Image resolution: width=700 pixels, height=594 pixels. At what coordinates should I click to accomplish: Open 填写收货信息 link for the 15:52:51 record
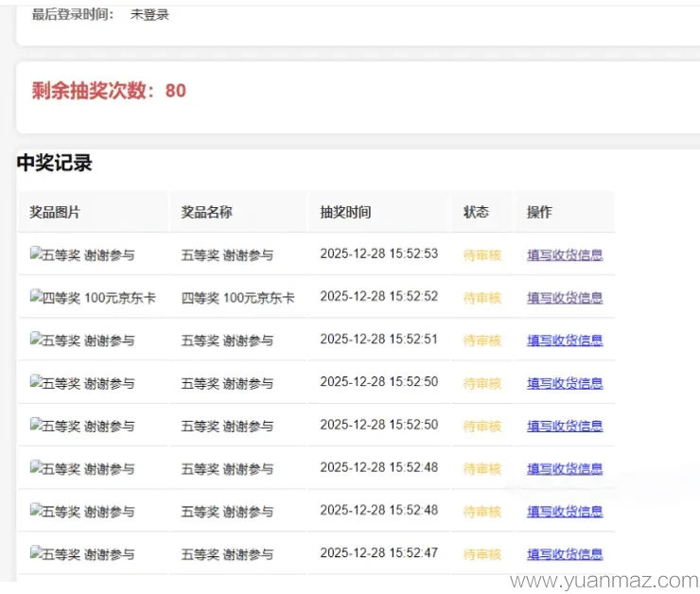click(565, 341)
